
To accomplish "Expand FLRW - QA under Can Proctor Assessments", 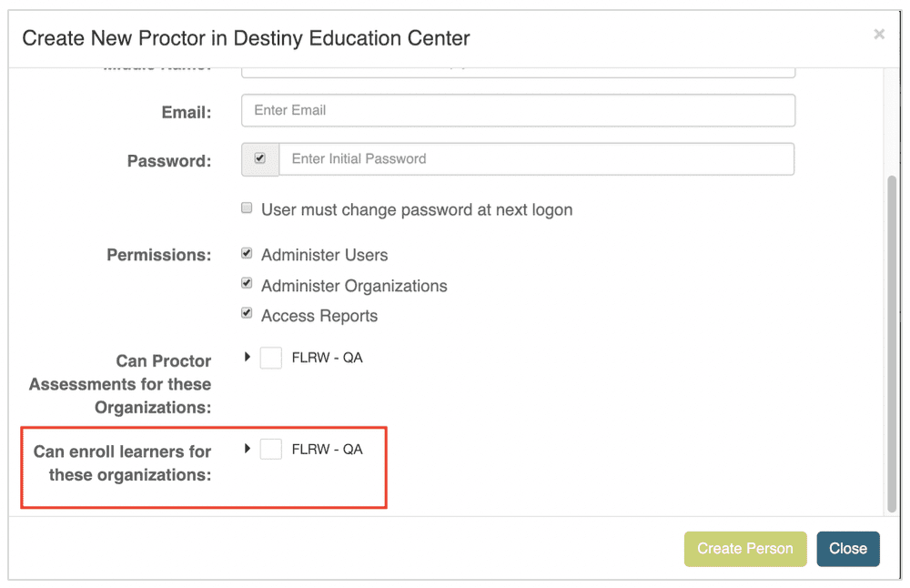I will pyautogui.click(x=248, y=357).
